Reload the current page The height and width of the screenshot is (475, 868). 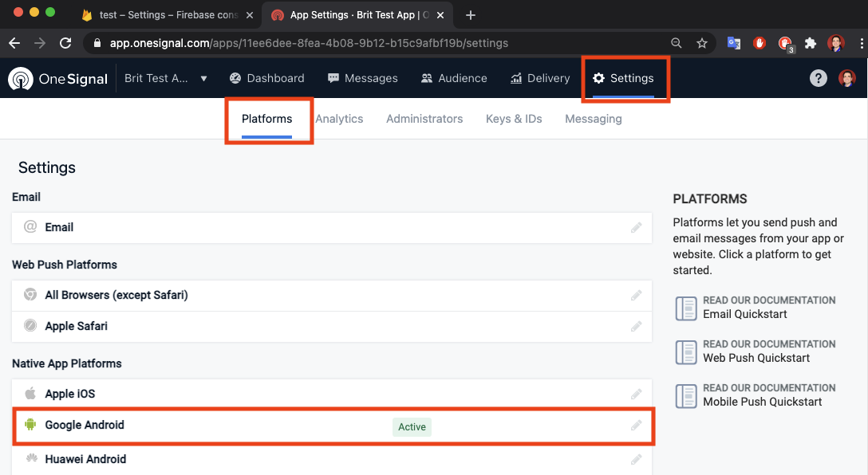pyautogui.click(x=65, y=43)
